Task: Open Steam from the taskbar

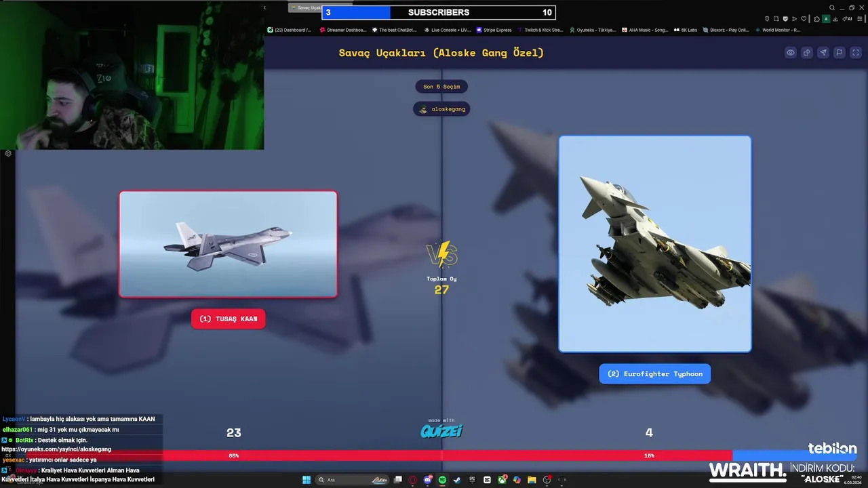Action: click(x=457, y=480)
